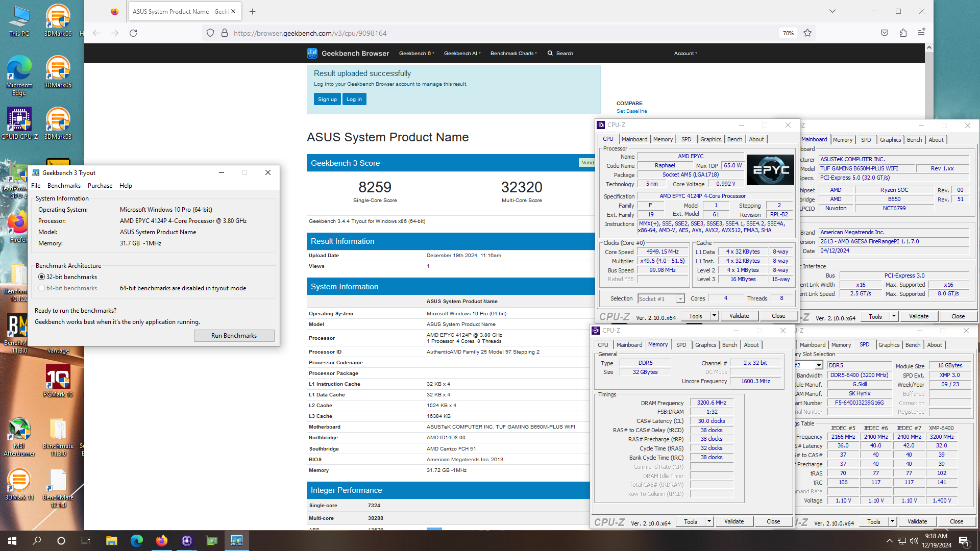
Task: Click Sign up button
Action: 327,99
